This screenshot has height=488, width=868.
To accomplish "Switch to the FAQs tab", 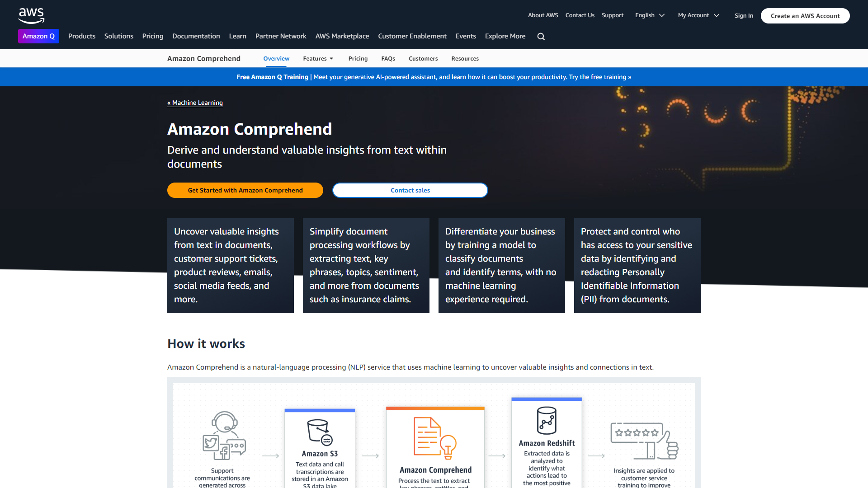I will coord(388,58).
